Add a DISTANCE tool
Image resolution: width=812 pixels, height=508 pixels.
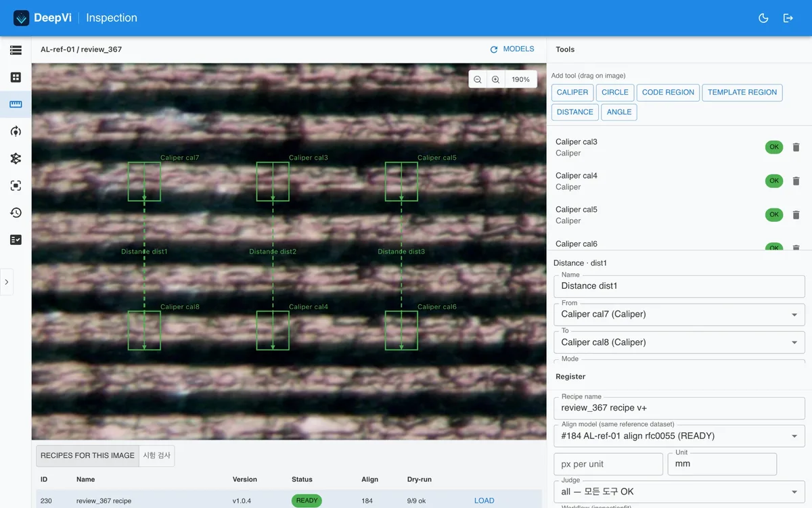coord(575,112)
